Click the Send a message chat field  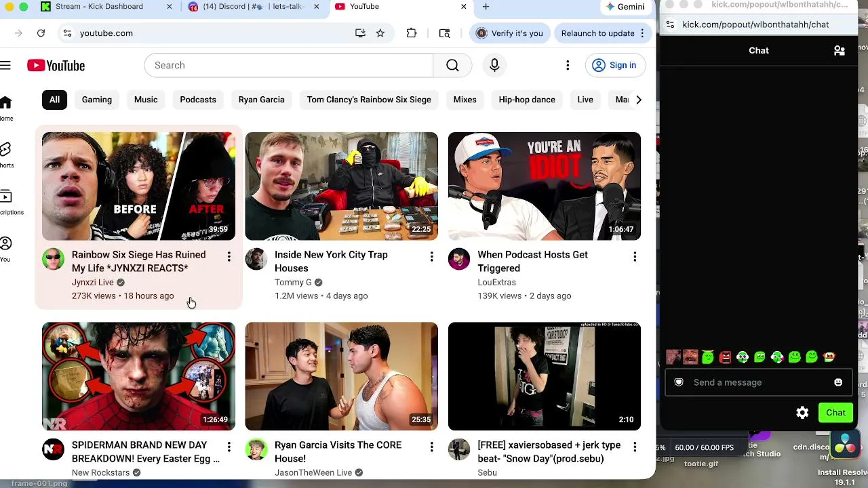(758, 382)
